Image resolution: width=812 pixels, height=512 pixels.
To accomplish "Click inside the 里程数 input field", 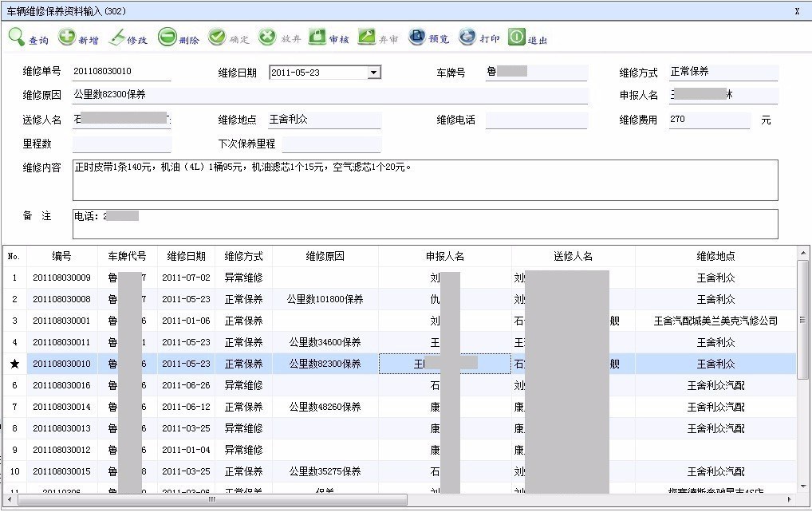I will click(120, 144).
